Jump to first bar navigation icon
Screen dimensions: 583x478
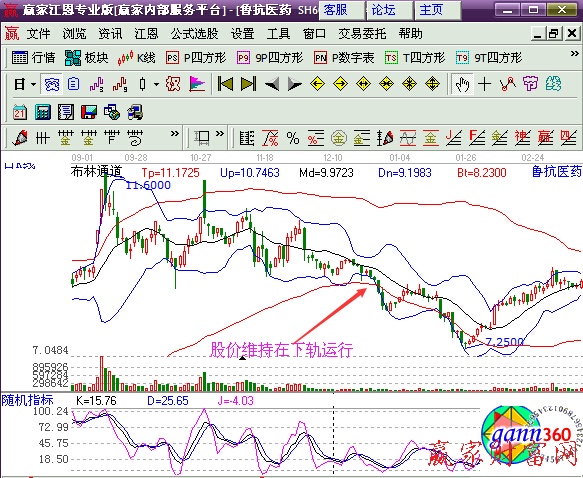225,84
